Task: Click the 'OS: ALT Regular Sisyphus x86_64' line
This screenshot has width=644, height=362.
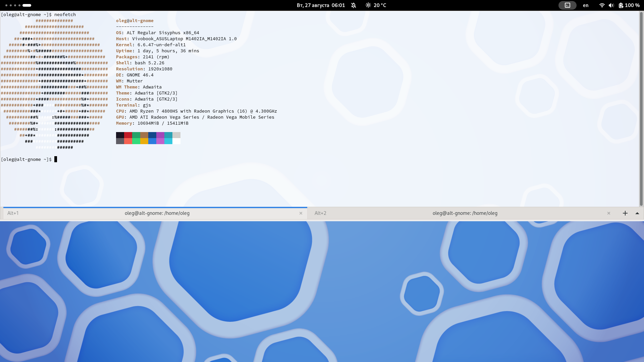Action: (158, 33)
